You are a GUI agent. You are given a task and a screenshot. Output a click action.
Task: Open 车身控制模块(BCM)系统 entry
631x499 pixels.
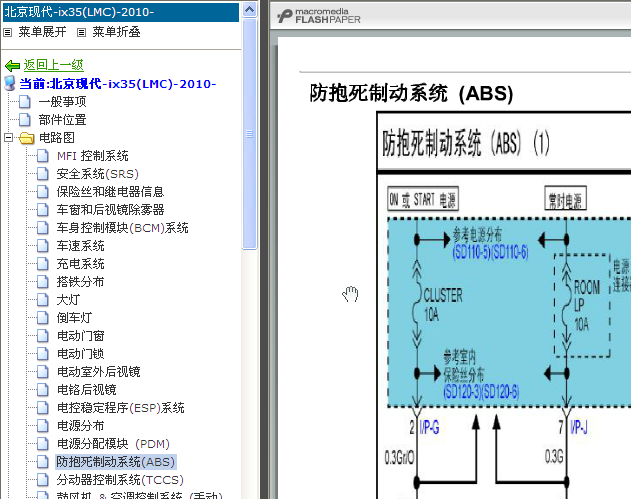(122, 228)
